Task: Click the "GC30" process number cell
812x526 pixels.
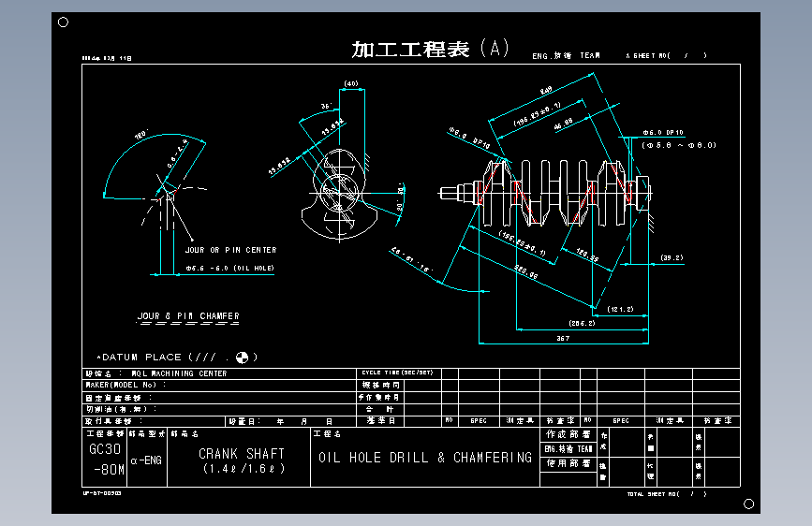Action: point(105,449)
